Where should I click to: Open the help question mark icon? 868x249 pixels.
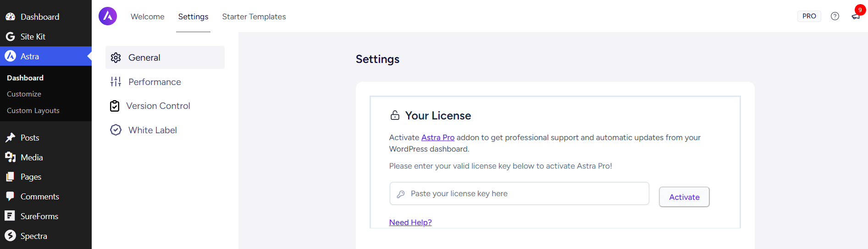pos(835,16)
